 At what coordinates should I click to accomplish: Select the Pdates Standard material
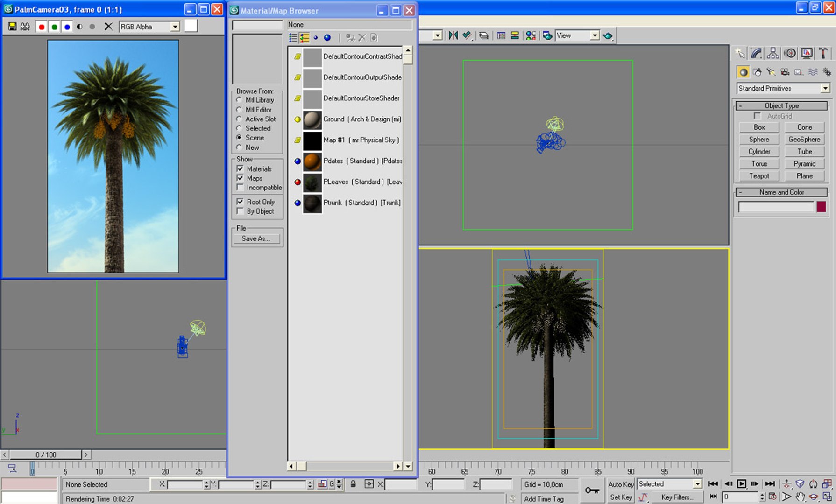click(x=348, y=161)
